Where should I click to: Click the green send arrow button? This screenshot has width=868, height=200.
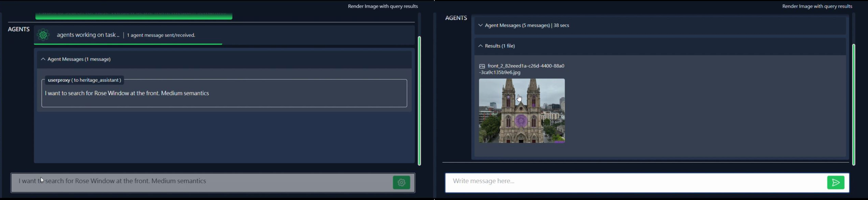coord(836,183)
